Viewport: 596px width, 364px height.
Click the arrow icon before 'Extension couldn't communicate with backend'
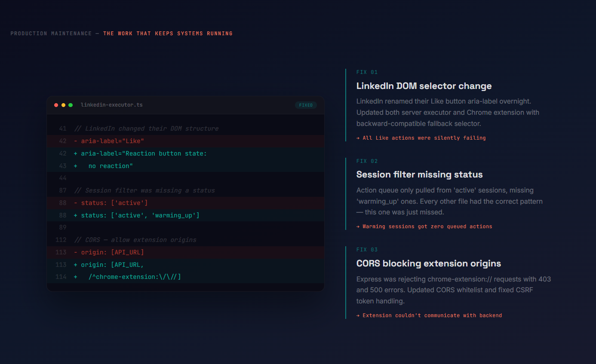pos(358,315)
